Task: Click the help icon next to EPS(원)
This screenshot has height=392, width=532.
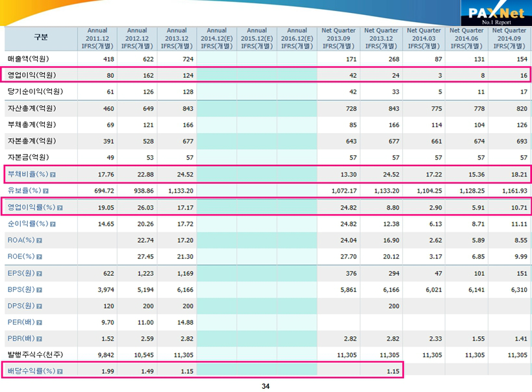Action: [40, 274]
